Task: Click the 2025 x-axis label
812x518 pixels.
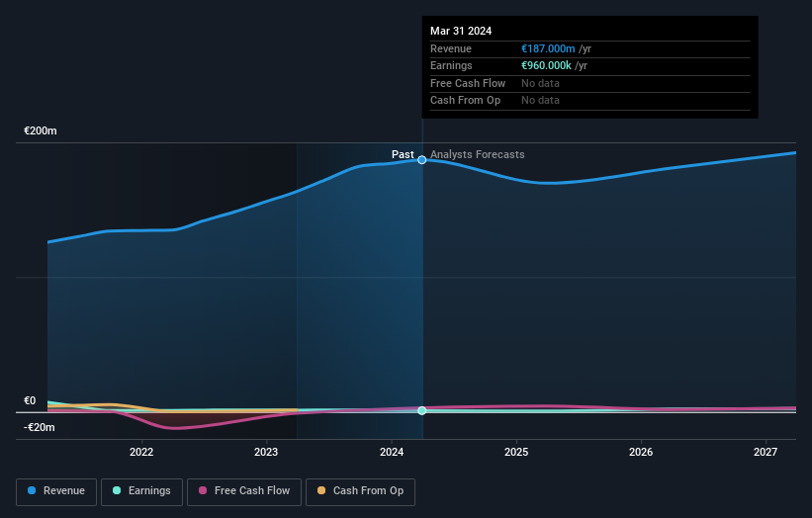Action: pos(516,453)
